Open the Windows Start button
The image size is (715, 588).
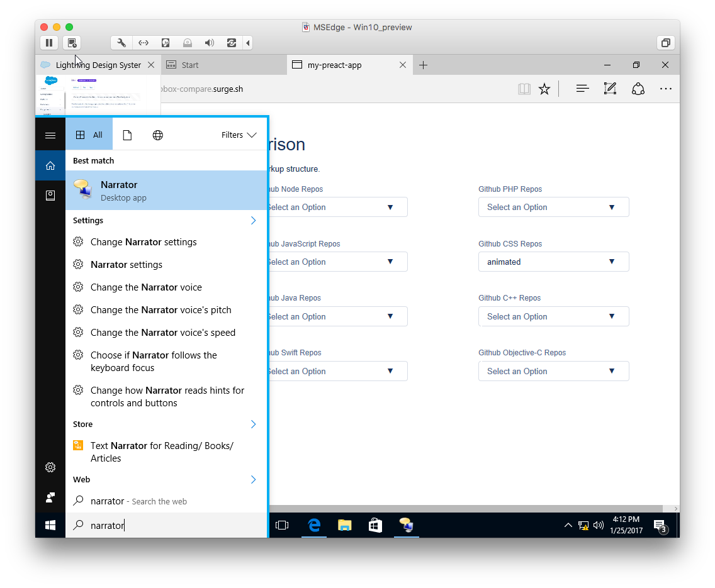pyautogui.click(x=50, y=525)
